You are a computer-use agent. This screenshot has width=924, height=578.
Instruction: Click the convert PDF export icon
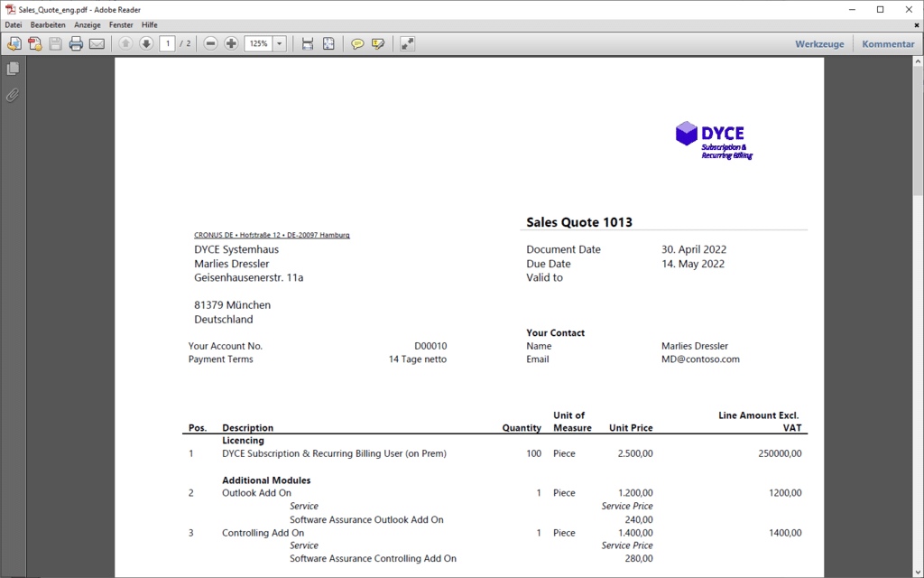click(35, 43)
